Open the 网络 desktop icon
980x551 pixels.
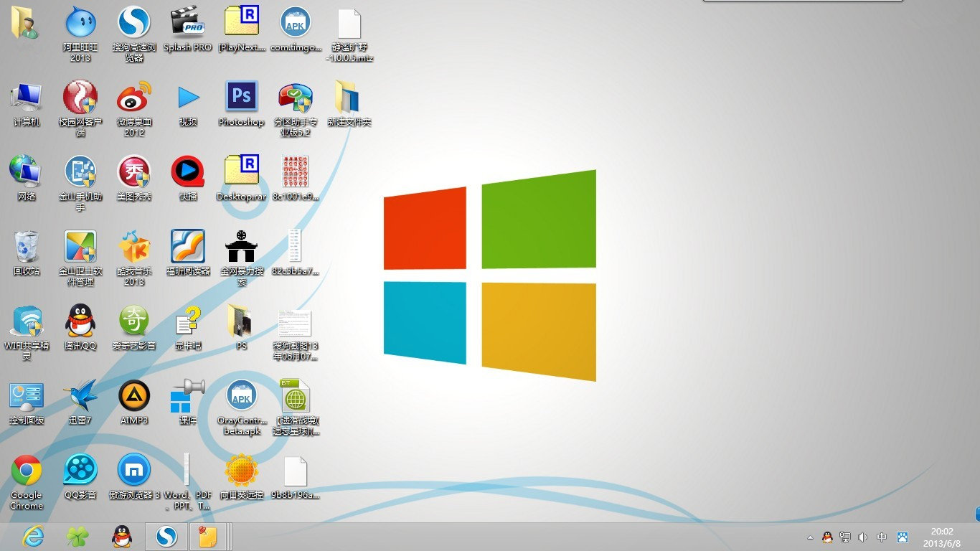click(x=27, y=178)
